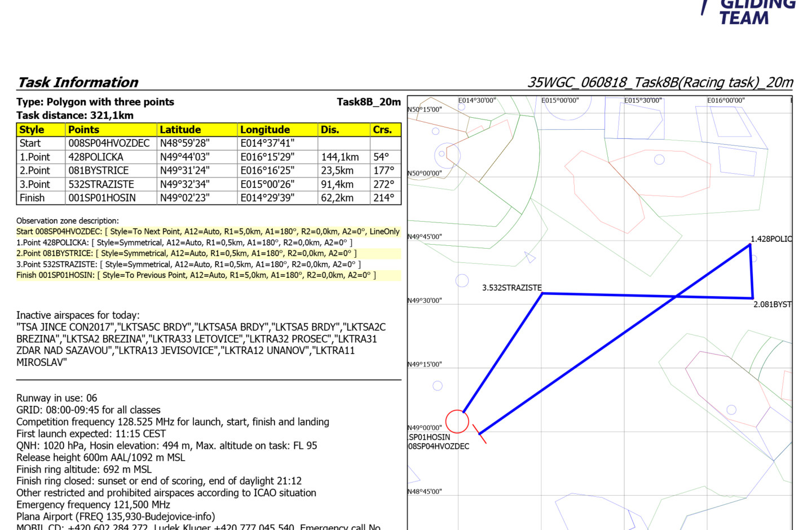This screenshot has height=530, width=812.
Task: Select the Finish 001SP01HOSIN observation zone line
Action: (196, 275)
